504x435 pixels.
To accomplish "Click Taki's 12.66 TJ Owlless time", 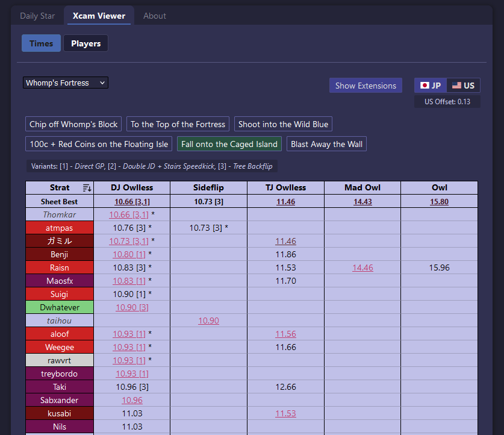I will pos(286,387).
